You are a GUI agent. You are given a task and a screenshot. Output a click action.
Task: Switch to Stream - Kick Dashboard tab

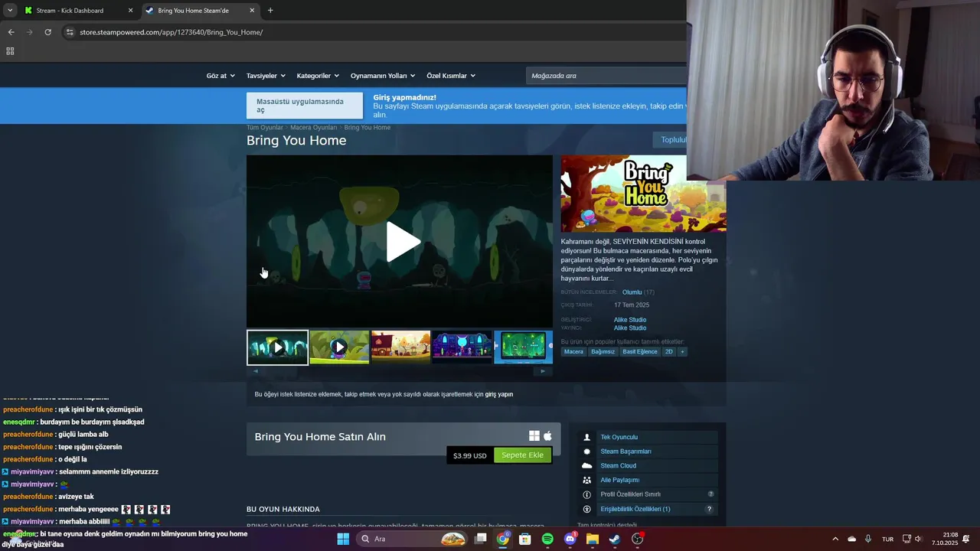(x=79, y=11)
